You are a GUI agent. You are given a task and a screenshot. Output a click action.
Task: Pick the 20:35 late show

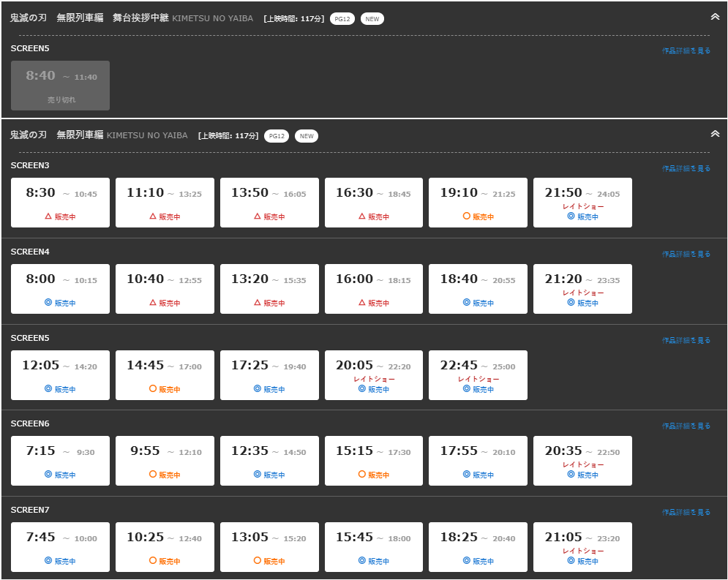tap(582, 460)
